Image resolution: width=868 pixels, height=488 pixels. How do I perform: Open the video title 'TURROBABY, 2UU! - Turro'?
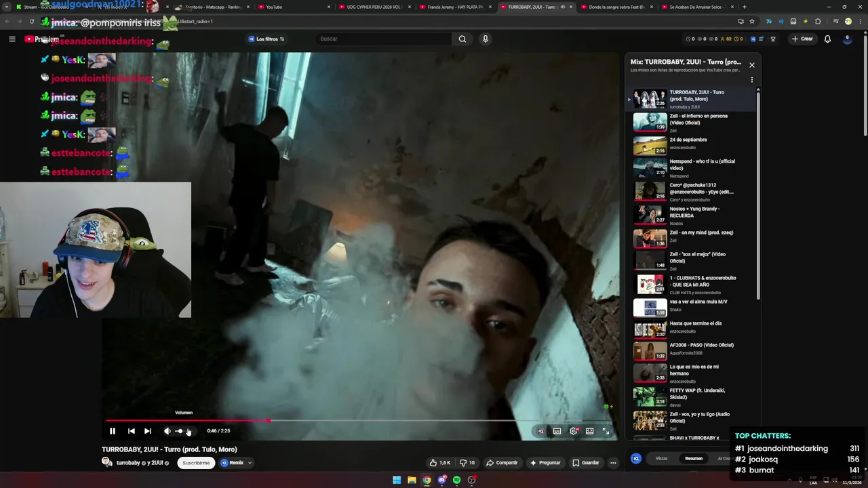tap(170, 449)
